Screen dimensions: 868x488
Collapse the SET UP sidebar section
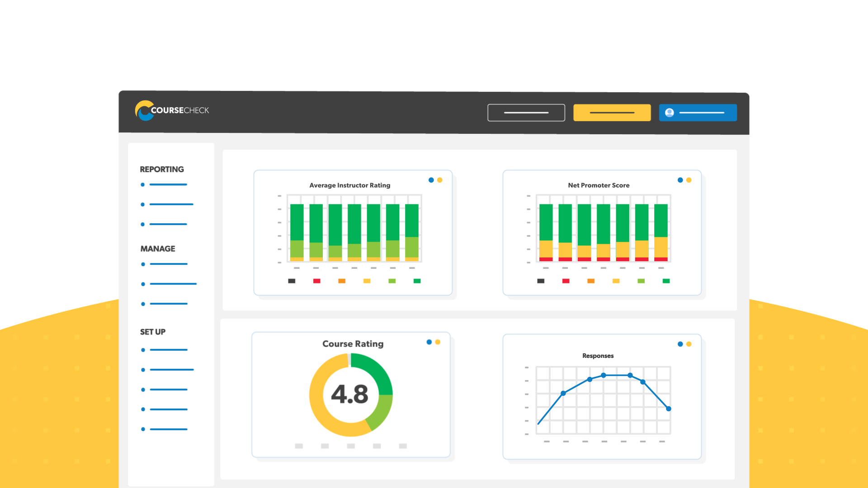[x=153, y=332]
